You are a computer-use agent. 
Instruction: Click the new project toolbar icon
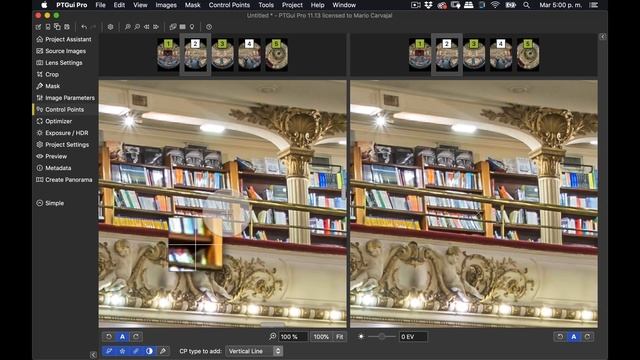coord(38,27)
